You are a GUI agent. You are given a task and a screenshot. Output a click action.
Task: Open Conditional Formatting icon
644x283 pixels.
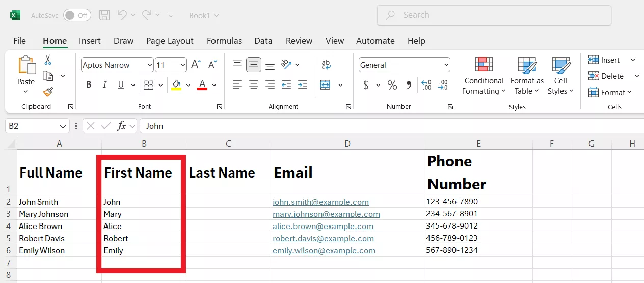tap(484, 65)
